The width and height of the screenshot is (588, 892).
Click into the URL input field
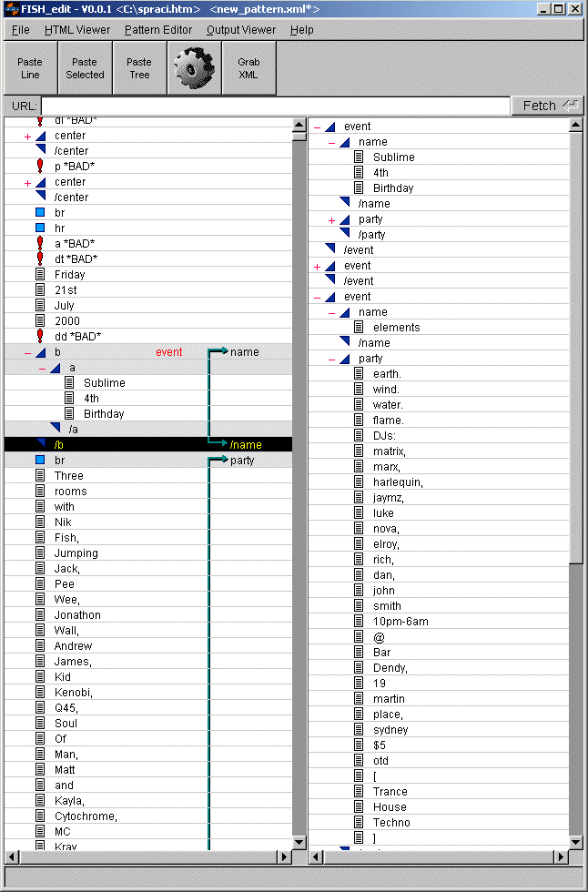click(275, 106)
